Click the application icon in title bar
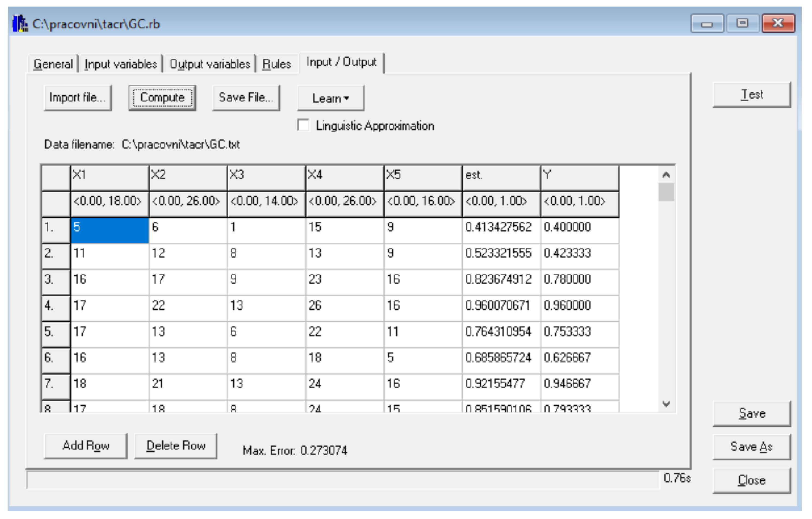Viewport: 812px width, 519px height. tap(20, 23)
